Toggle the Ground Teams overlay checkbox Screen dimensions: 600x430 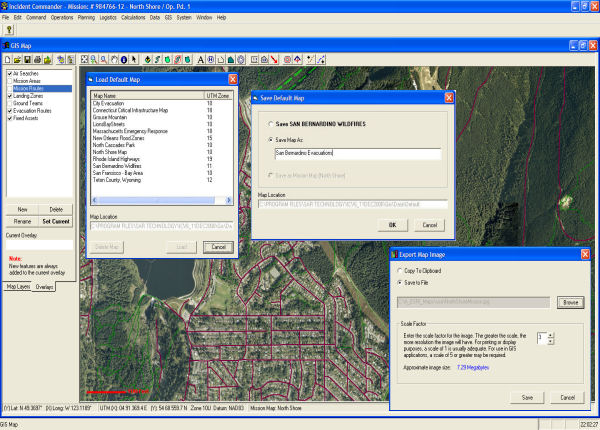point(10,103)
